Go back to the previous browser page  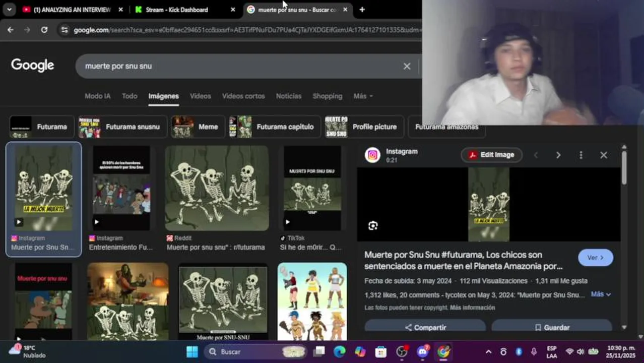coord(11,30)
